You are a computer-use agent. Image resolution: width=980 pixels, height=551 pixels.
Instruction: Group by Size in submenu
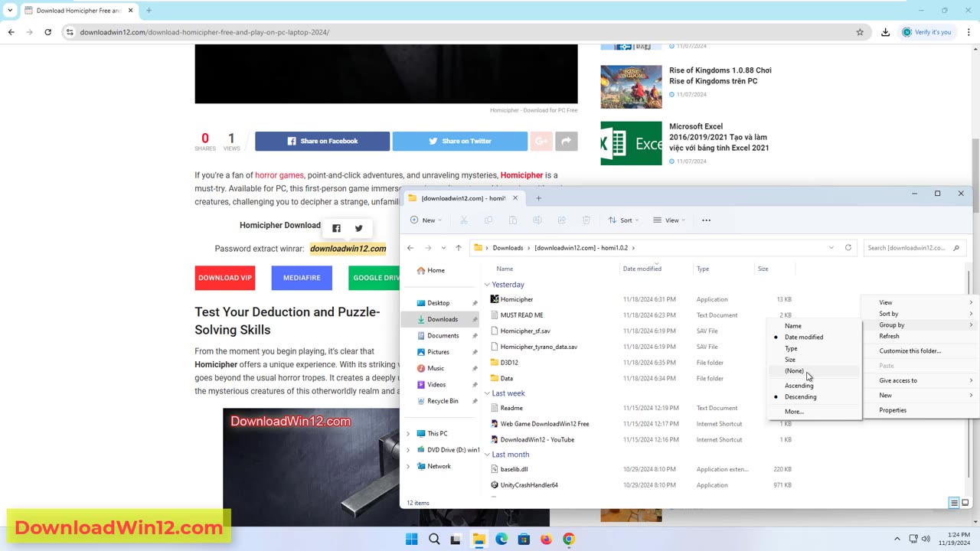815,360
